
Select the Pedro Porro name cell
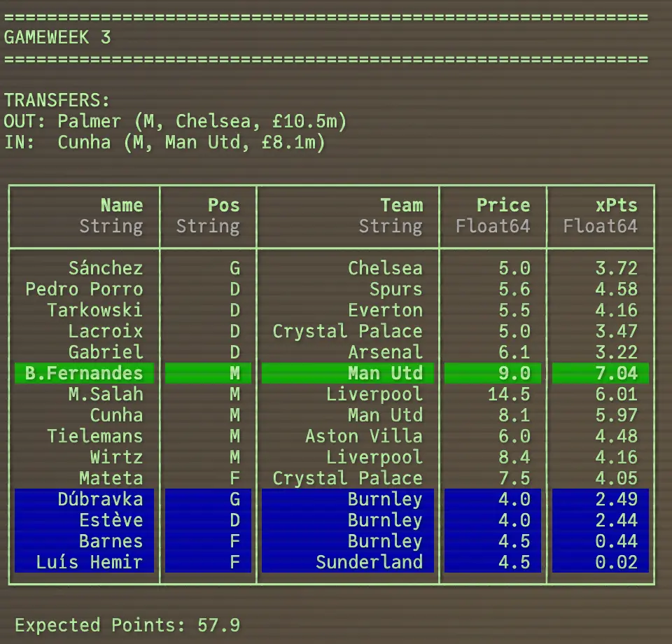[x=84, y=289]
